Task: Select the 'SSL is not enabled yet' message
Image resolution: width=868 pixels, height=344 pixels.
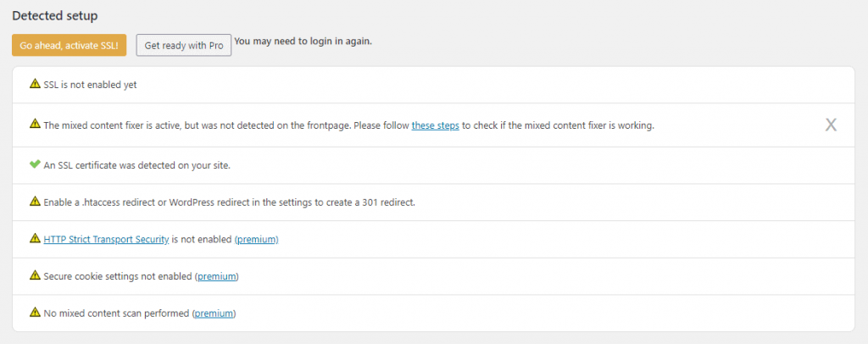Action: [x=90, y=85]
